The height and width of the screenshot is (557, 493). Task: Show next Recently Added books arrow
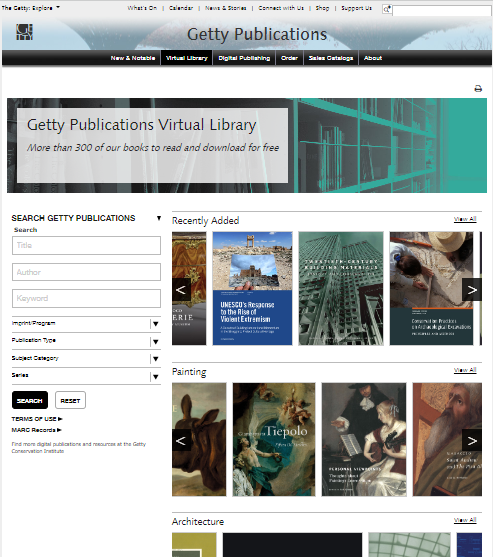(x=472, y=290)
